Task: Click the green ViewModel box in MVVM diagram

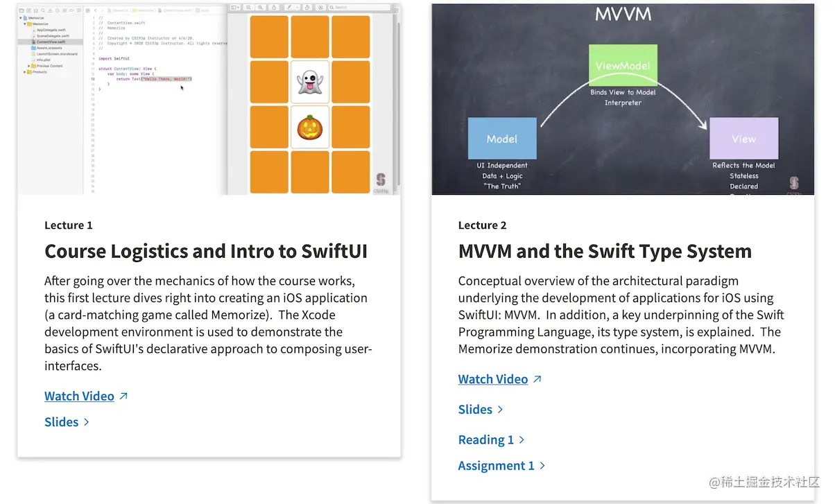Action: pos(623,65)
